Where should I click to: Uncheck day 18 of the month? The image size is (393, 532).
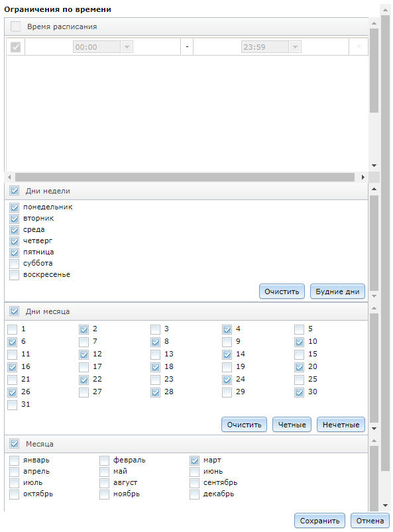click(x=156, y=367)
